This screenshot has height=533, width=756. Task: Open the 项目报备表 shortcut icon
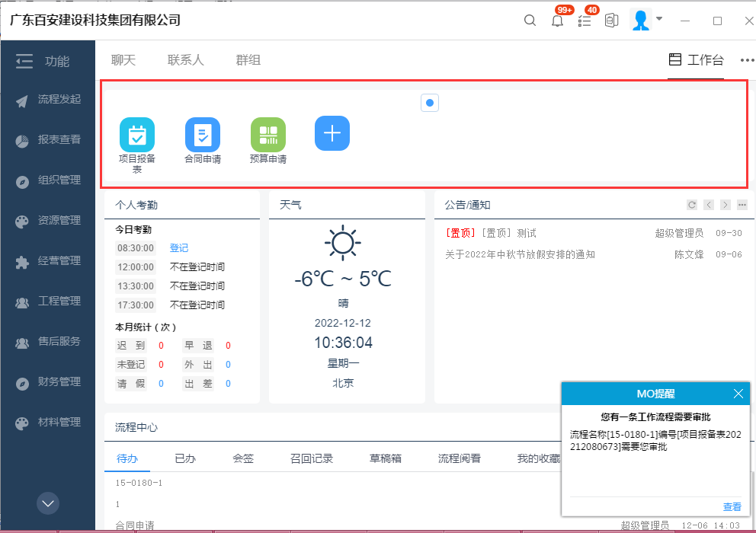click(137, 136)
